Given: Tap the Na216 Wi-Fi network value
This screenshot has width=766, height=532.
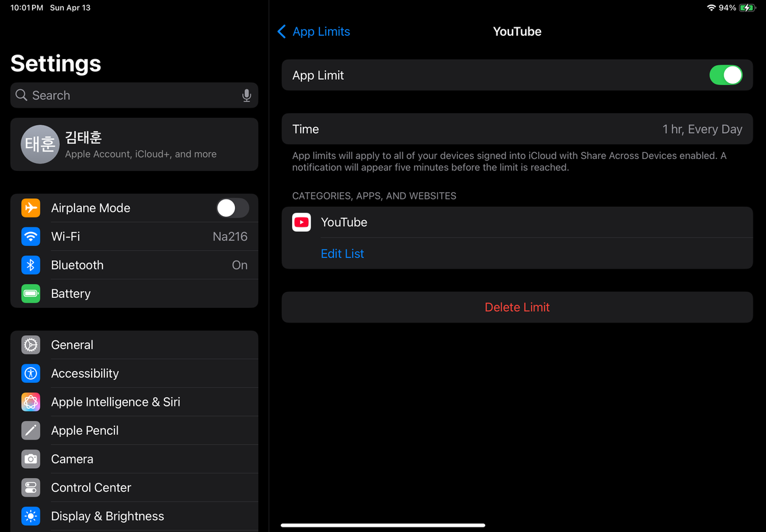Looking at the screenshot, I should tap(230, 237).
